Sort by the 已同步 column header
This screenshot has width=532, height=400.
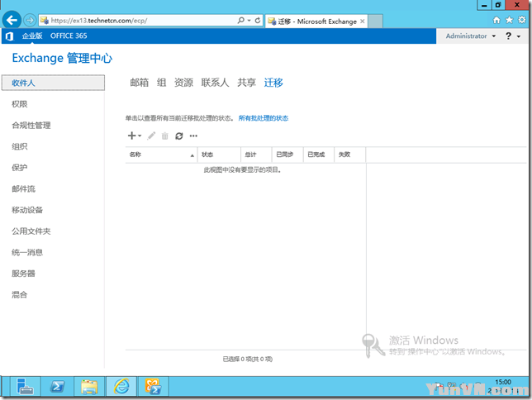pyautogui.click(x=287, y=155)
